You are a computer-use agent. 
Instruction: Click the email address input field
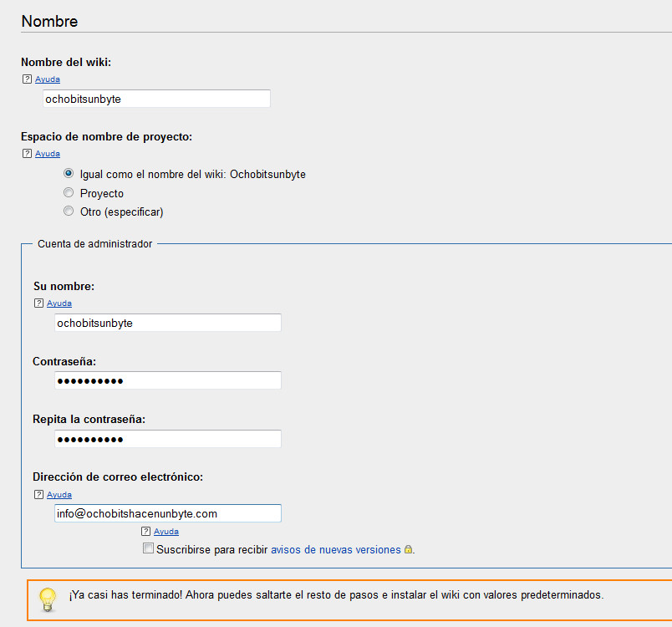pyautogui.click(x=168, y=513)
